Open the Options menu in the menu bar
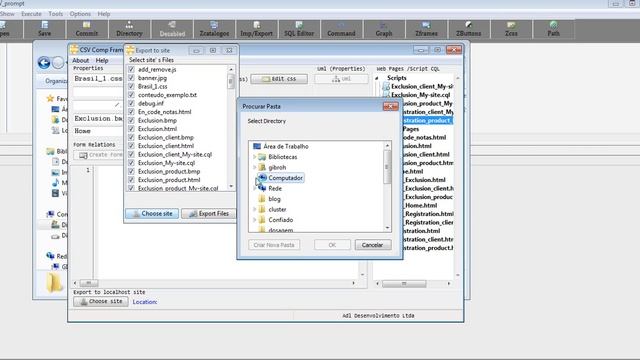Viewport: 640px width, 360px height. [x=80, y=14]
